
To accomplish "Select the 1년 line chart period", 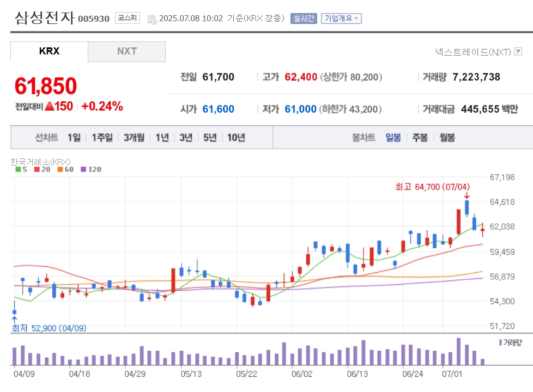I will (162, 138).
